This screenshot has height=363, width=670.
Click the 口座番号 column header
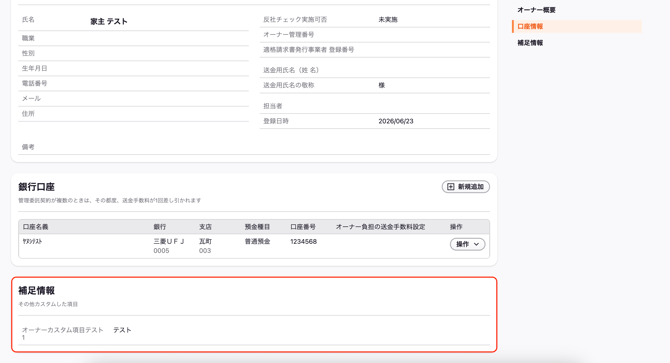[303, 227]
